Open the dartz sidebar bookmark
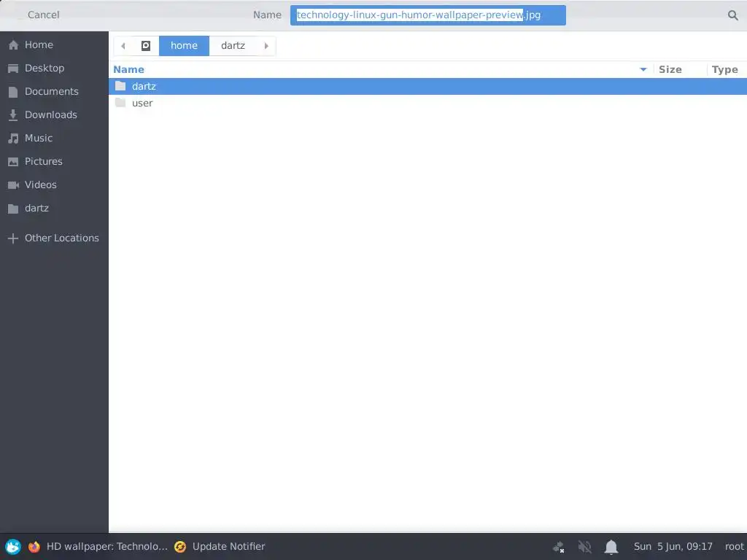The image size is (747, 560). [x=54, y=208]
